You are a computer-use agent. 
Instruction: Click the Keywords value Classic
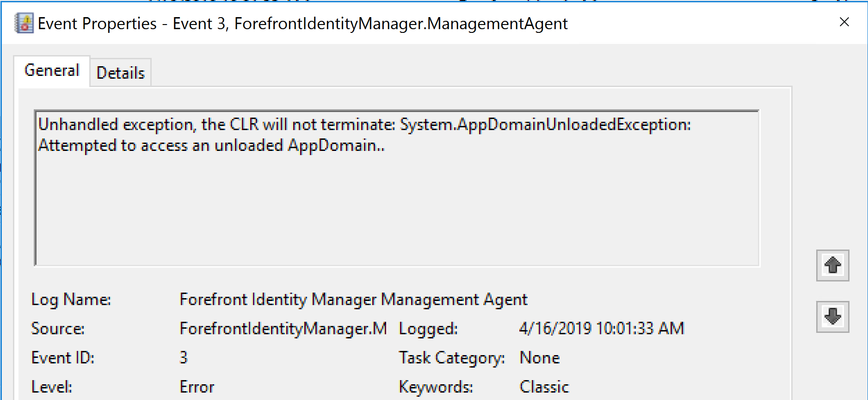[x=544, y=387]
